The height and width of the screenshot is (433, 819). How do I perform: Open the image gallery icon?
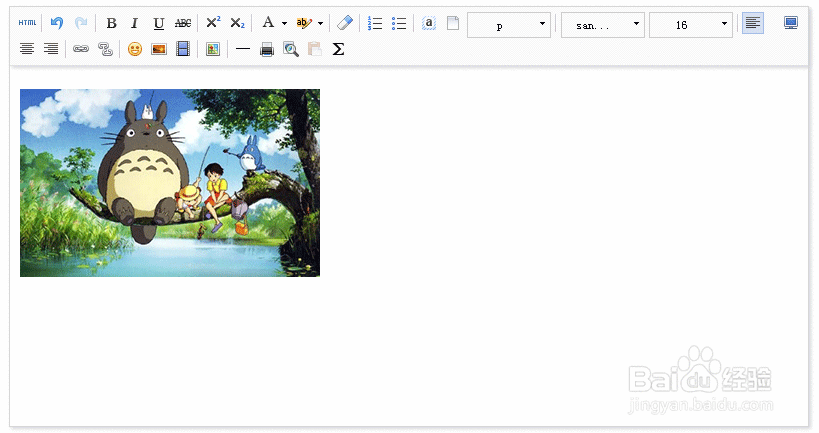point(213,49)
